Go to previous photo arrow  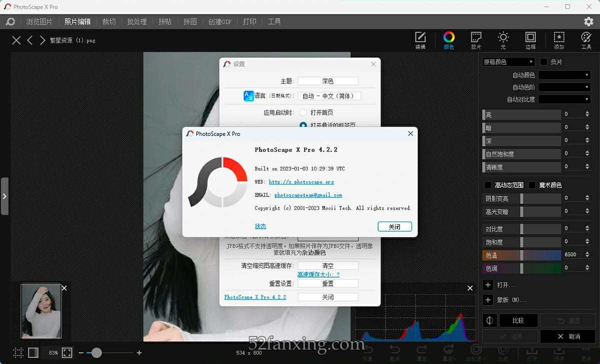point(30,40)
